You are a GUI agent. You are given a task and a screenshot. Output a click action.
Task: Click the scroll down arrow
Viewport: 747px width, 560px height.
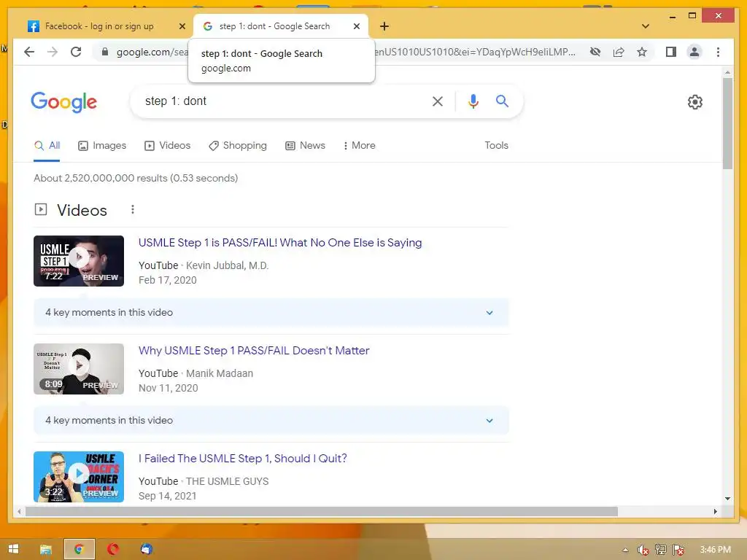point(727,499)
